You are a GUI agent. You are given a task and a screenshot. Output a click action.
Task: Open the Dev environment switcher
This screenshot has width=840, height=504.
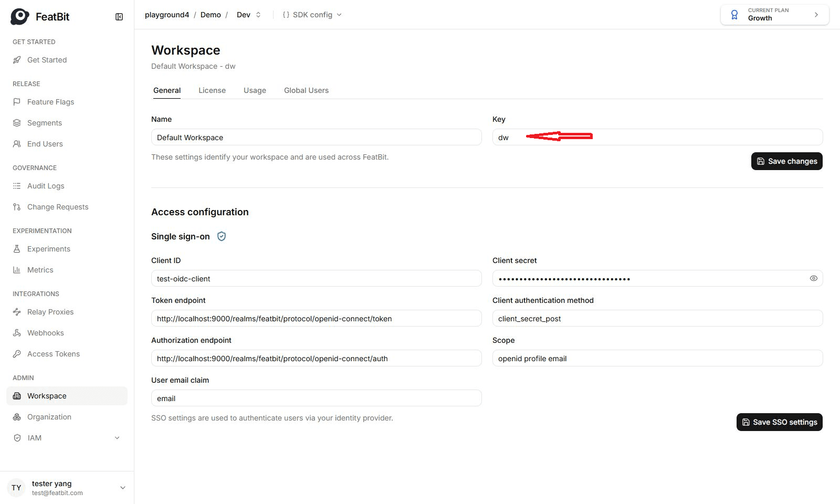pos(249,15)
